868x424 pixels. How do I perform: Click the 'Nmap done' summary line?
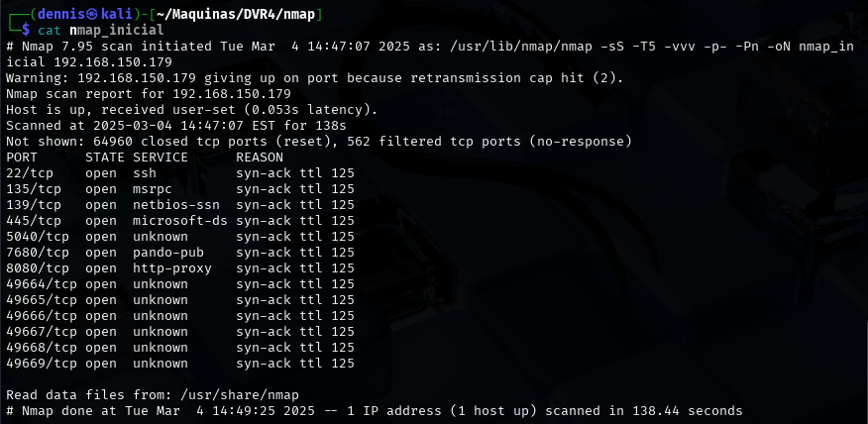tap(375, 411)
